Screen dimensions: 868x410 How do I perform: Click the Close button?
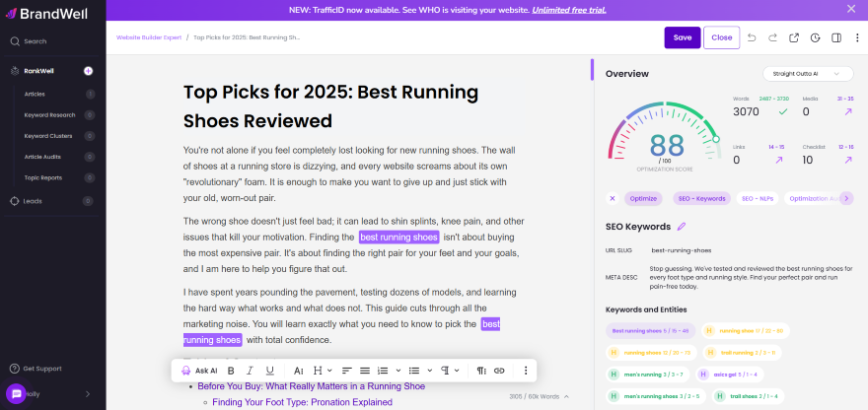(722, 37)
